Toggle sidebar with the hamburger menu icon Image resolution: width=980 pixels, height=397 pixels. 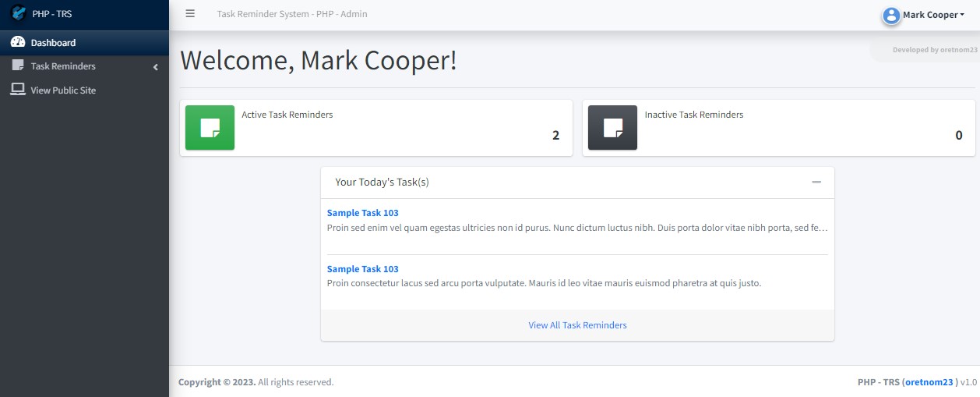(190, 14)
